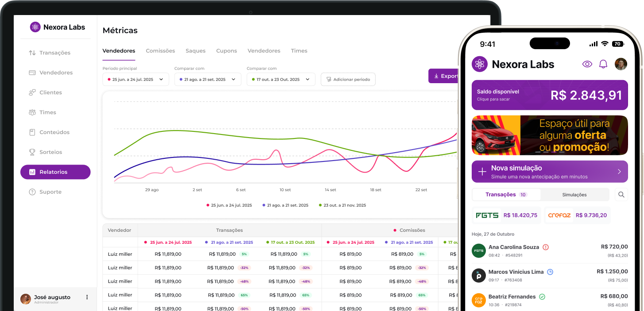The height and width of the screenshot is (311, 644).
Task: Click the purple Export button
Action: 444,76
